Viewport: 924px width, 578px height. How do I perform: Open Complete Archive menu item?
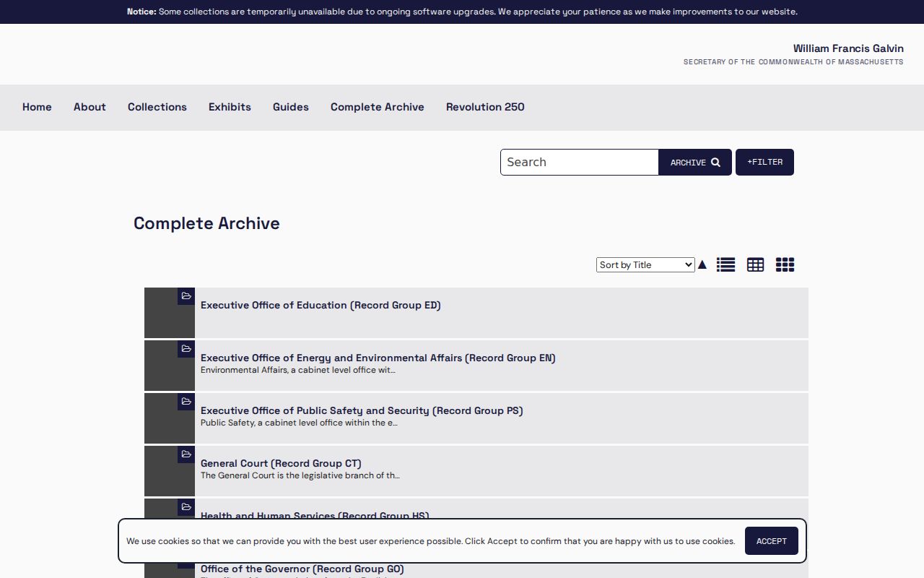[378, 107]
